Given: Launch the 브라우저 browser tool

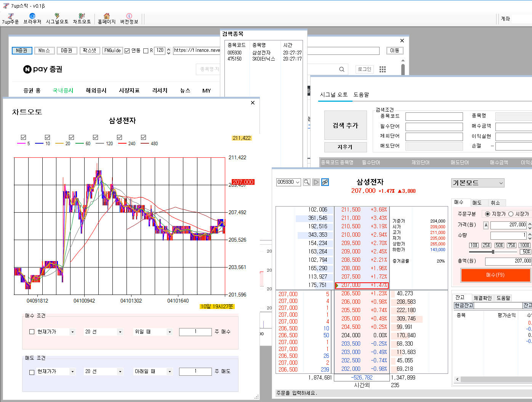Looking at the screenshot, I should [x=32, y=19].
